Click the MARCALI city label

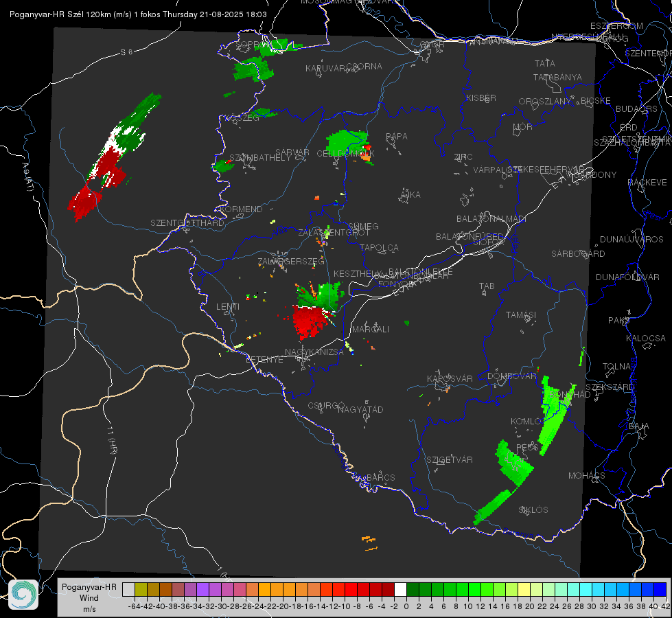[x=370, y=330]
